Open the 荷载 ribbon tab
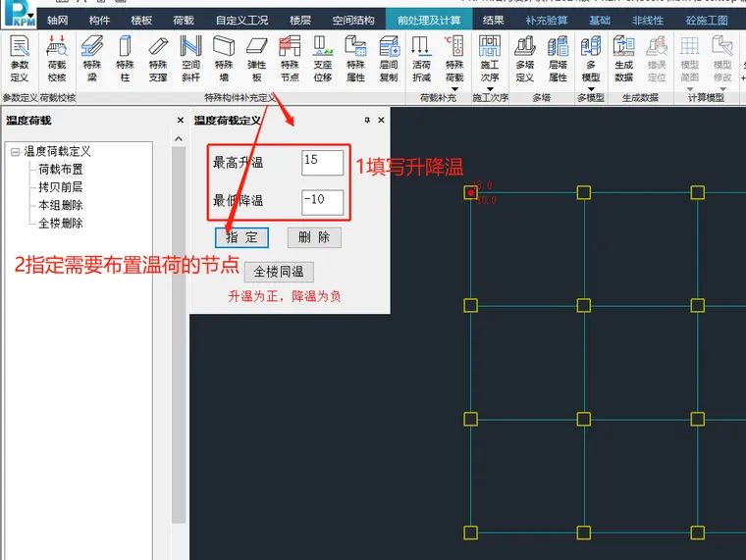 click(x=184, y=20)
